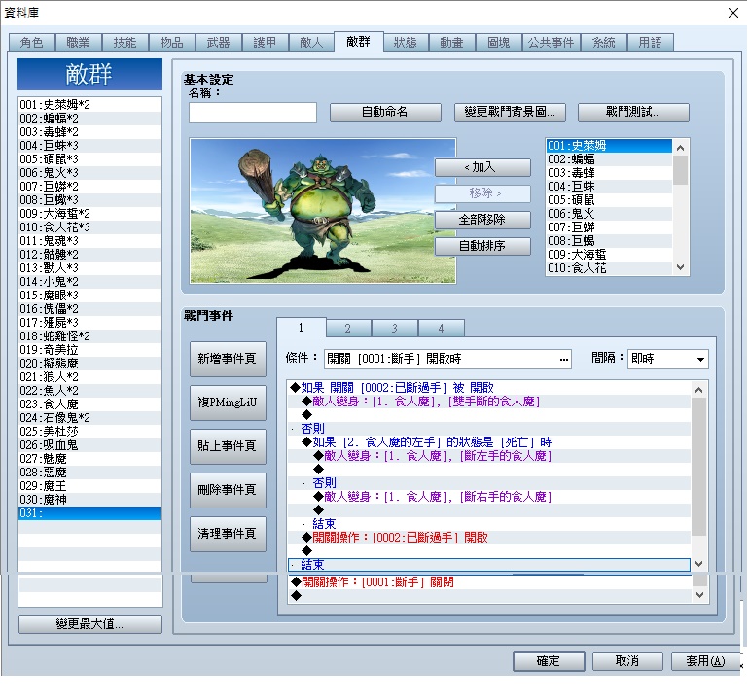This screenshot has width=749, height=700.
Task: Click the 加入 add enemy button
Action: tap(482, 167)
